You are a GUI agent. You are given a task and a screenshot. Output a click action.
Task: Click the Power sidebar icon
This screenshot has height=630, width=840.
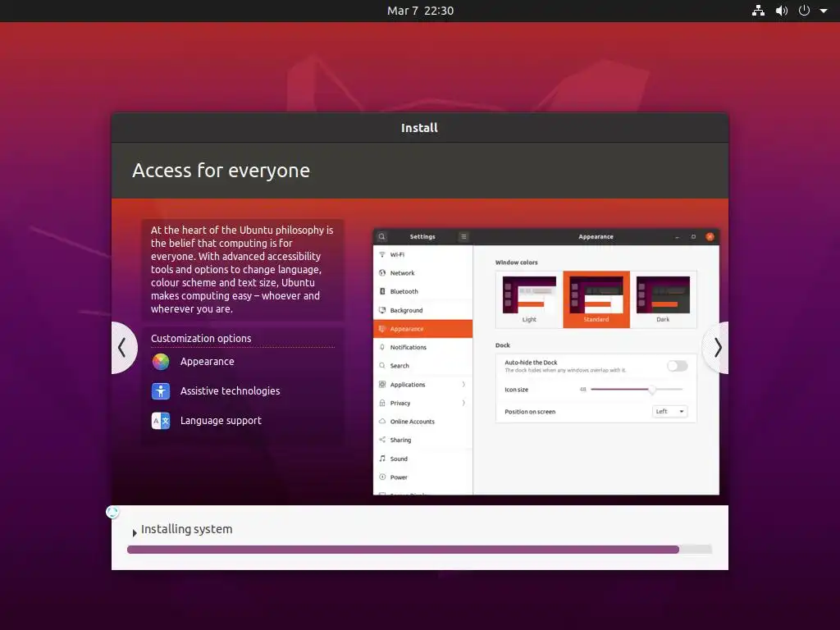[382, 477]
